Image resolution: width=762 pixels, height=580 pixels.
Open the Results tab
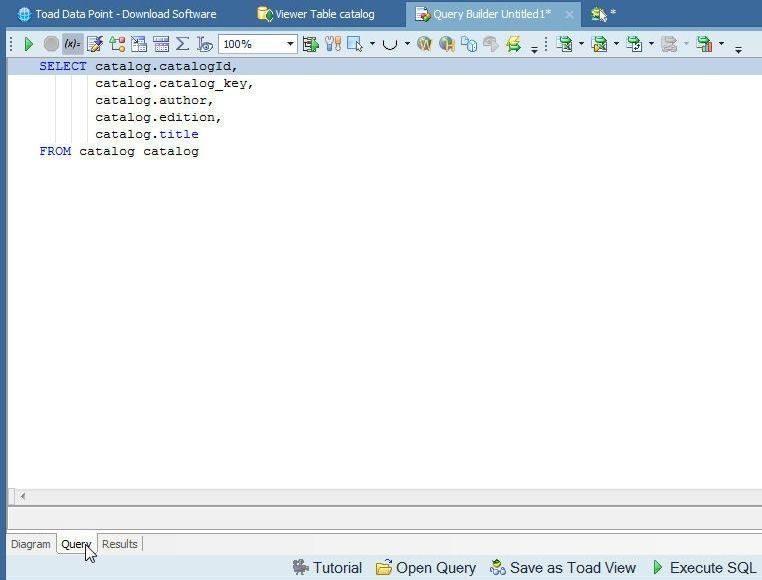coord(120,544)
